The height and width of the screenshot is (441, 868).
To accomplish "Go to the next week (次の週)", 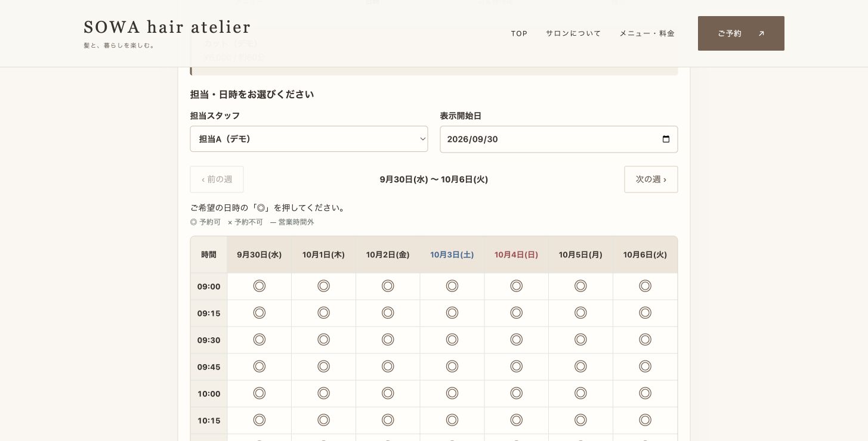I will (651, 179).
